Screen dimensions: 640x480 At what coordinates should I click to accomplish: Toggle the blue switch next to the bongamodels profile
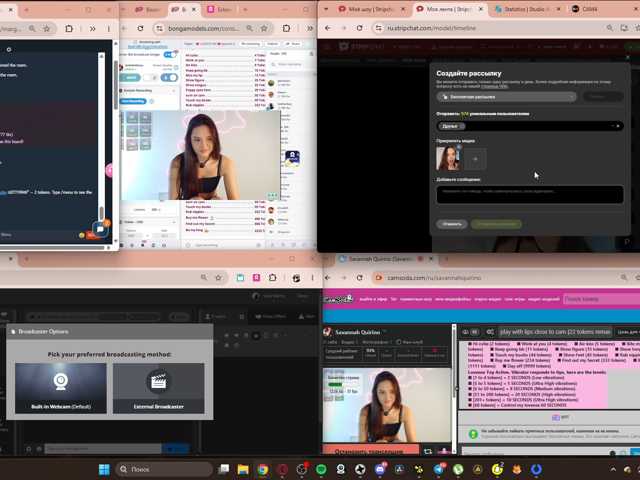pyautogui.click(x=169, y=78)
